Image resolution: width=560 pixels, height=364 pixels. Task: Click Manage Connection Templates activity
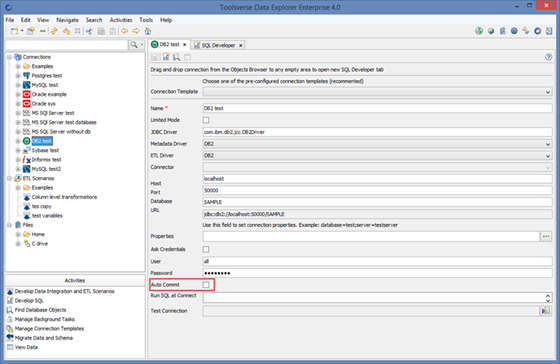pos(49,329)
